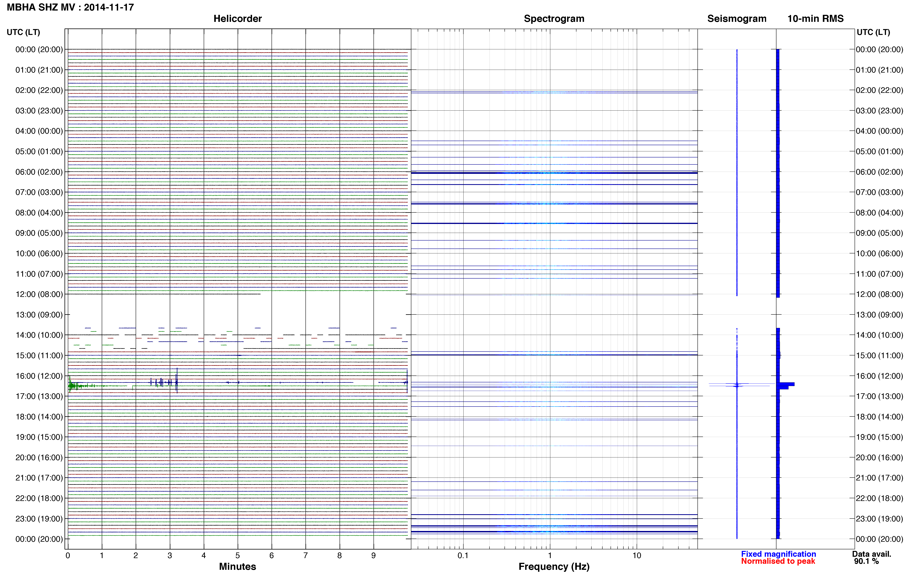Click right-side time label '23:00 (19:00)'

click(880, 519)
